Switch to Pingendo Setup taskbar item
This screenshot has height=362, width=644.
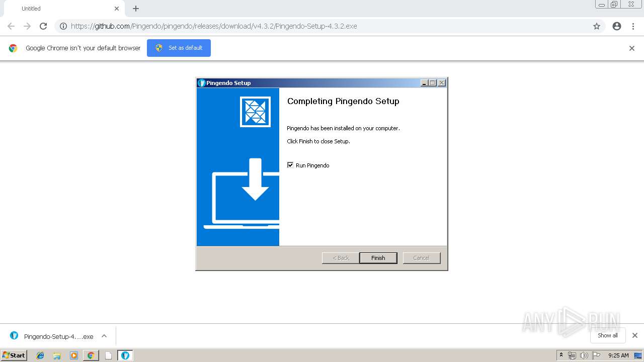click(125, 355)
